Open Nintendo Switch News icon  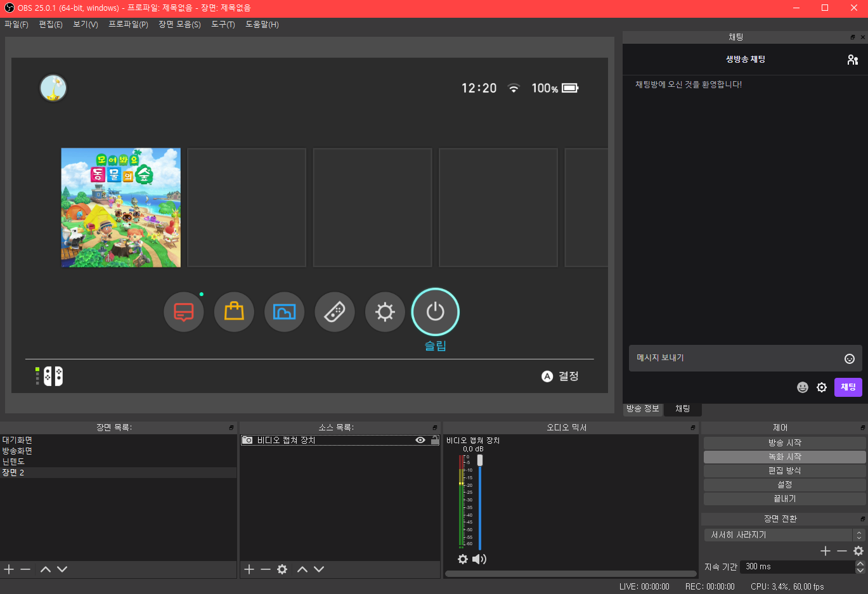(x=184, y=312)
